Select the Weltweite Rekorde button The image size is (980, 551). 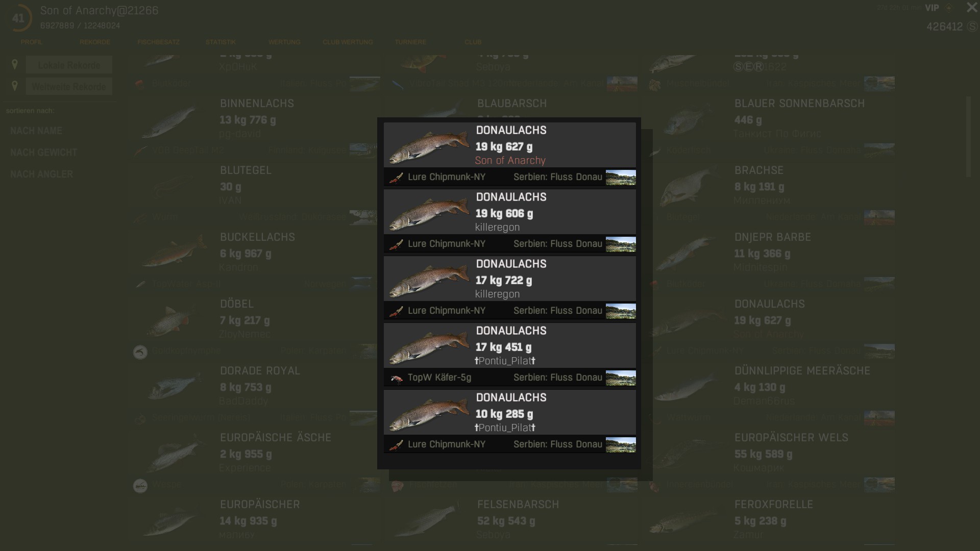tap(69, 86)
